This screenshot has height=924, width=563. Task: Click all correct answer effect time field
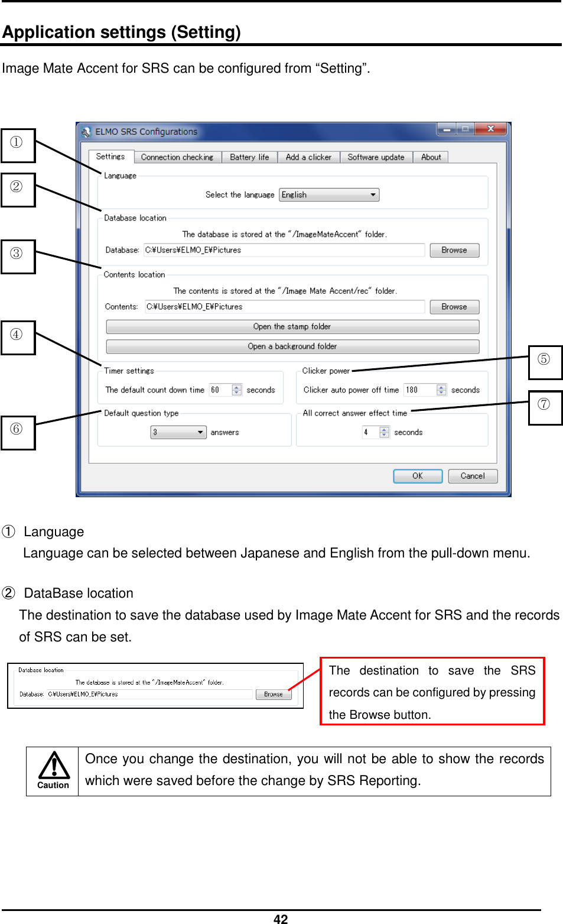point(370,432)
